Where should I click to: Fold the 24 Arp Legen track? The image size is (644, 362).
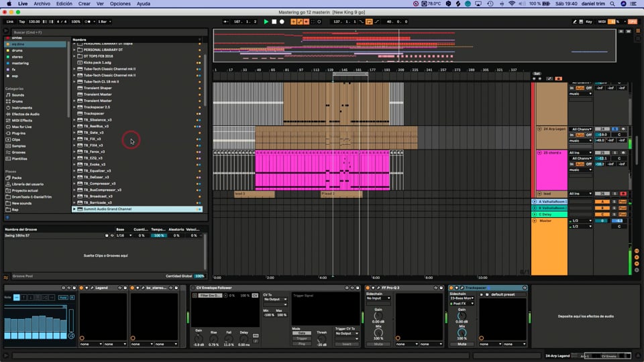click(539, 129)
